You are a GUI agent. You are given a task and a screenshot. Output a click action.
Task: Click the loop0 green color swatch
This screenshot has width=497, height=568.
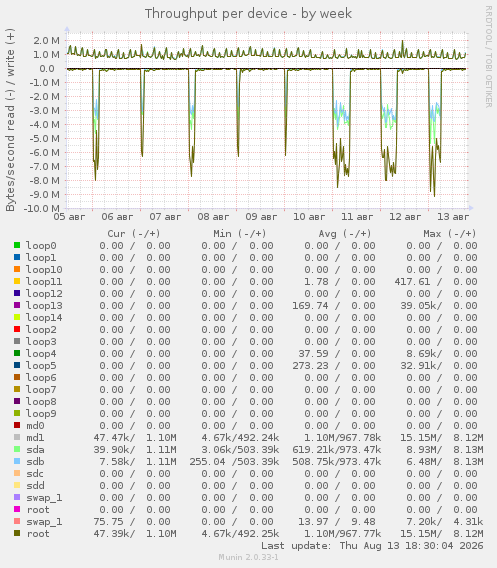pos(17,245)
